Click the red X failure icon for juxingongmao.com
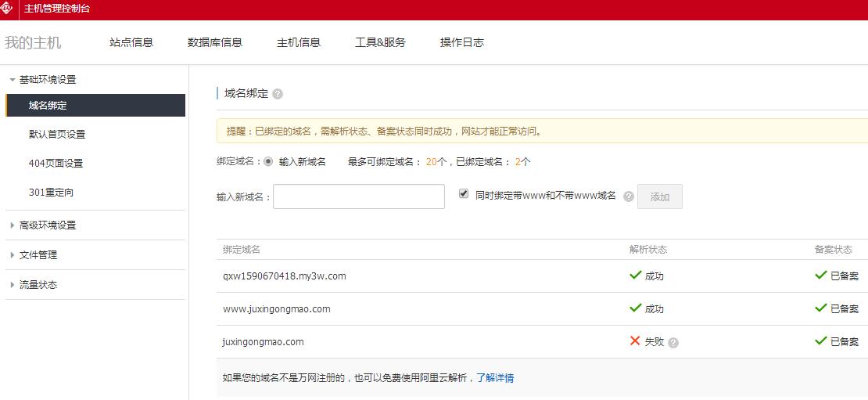This screenshot has width=868, height=400. (x=635, y=341)
